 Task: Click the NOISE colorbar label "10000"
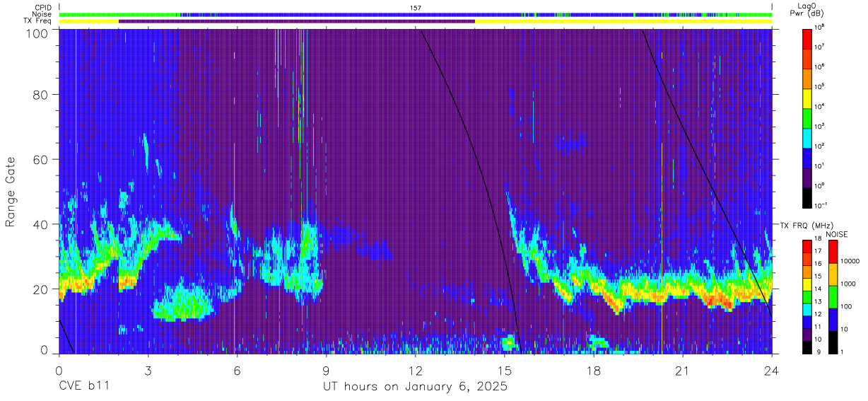tap(851, 262)
